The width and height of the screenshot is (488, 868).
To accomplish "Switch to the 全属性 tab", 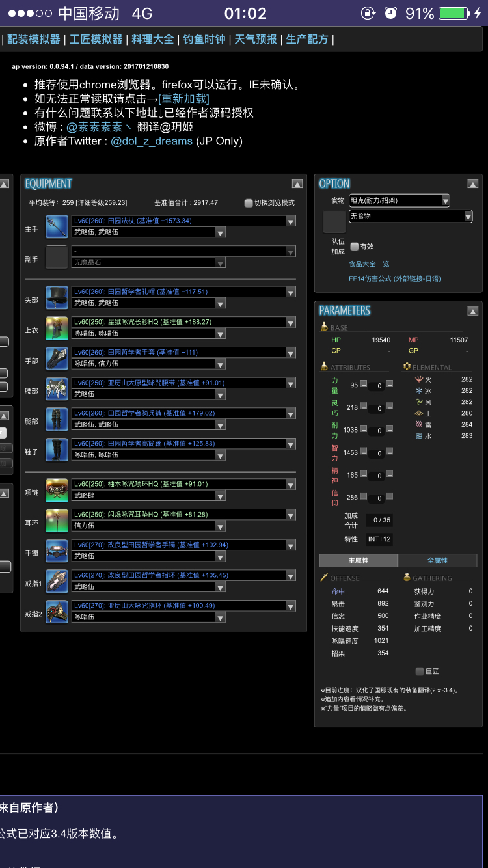I will [437, 560].
